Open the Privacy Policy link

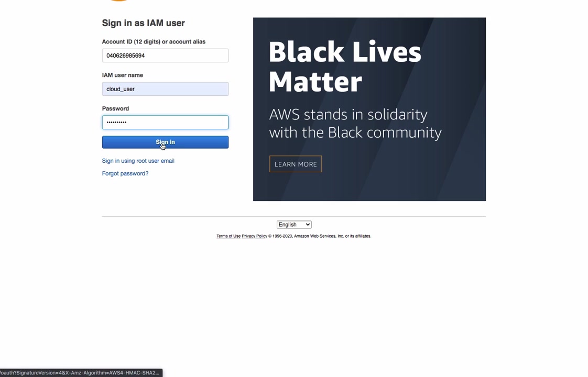(254, 236)
